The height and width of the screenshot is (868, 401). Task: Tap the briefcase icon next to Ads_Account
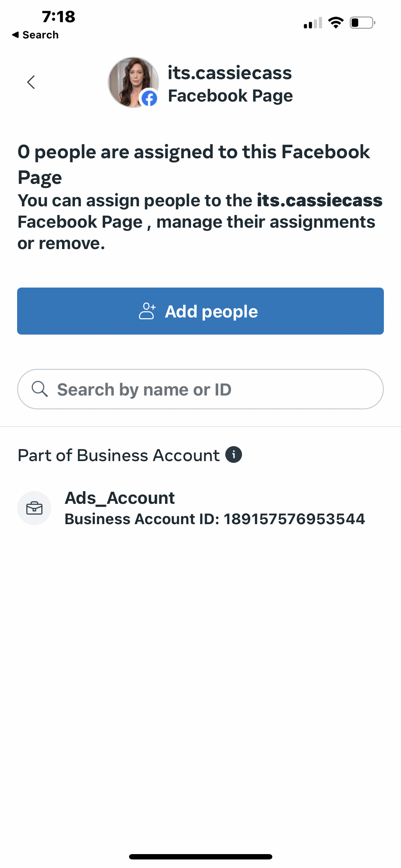pyautogui.click(x=34, y=508)
